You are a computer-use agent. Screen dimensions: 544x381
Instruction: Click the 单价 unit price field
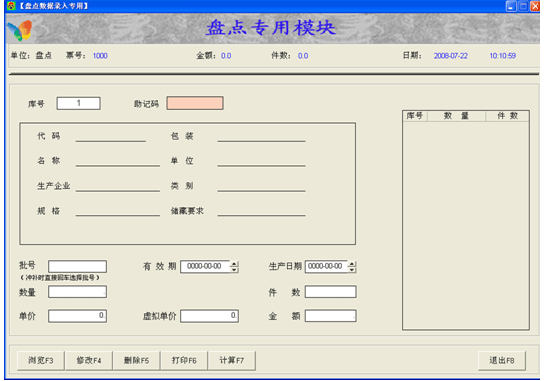coord(77,316)
